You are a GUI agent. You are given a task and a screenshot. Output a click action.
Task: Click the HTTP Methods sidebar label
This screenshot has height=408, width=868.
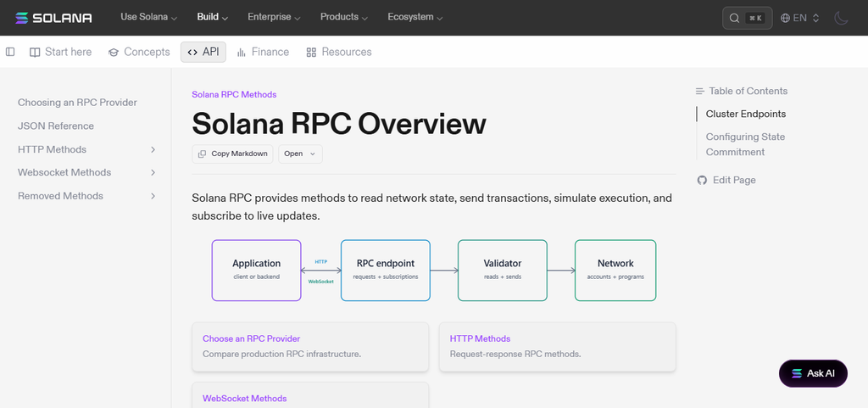tap(52, 149)
